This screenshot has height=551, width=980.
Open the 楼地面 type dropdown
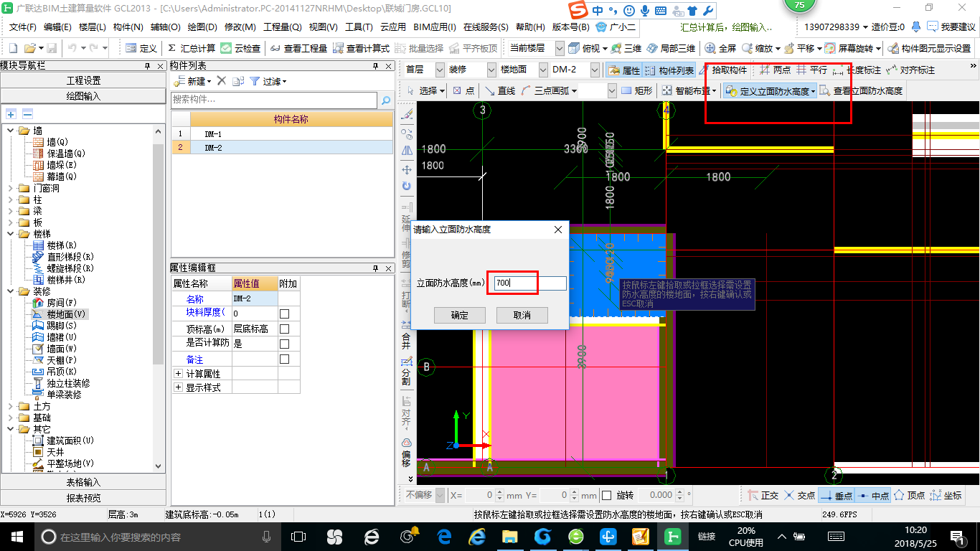click(543, 70)
